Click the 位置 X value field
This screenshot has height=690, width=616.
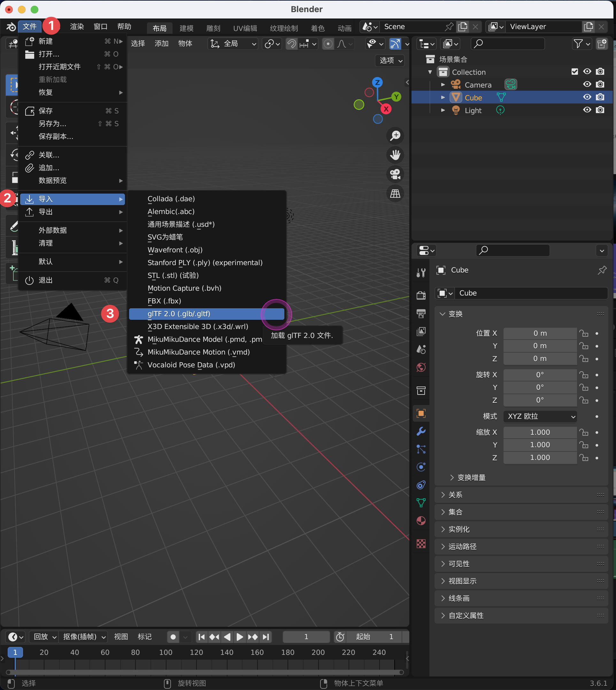click(540, 333)
